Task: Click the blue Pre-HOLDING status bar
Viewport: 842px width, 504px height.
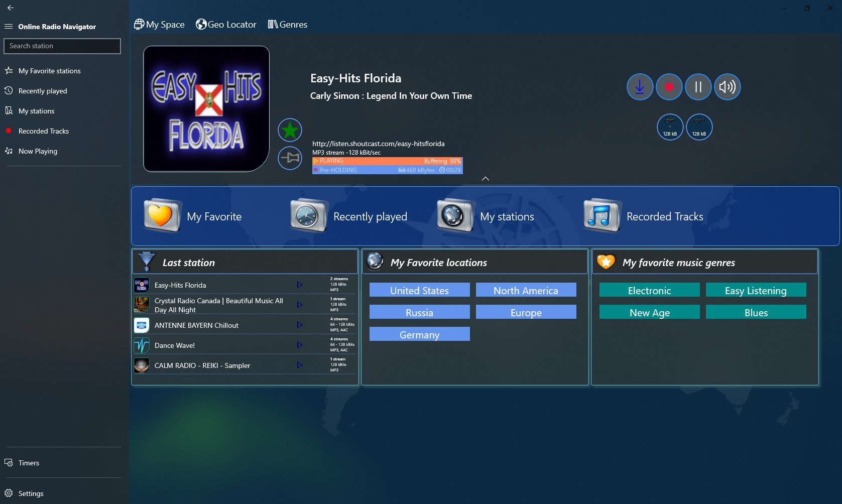Action: [387, 170]
